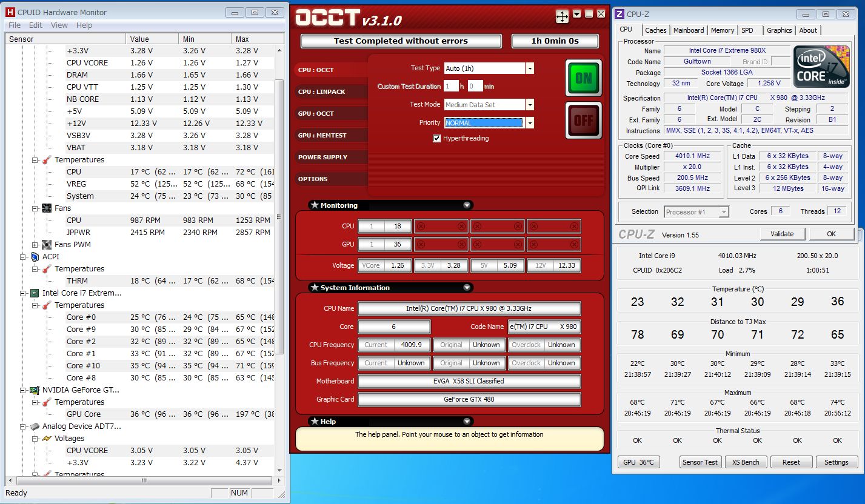Collapse the Intel Core i7 Extrem... tree node
Viewport: 865px width, 504px height.
point(23,293)
